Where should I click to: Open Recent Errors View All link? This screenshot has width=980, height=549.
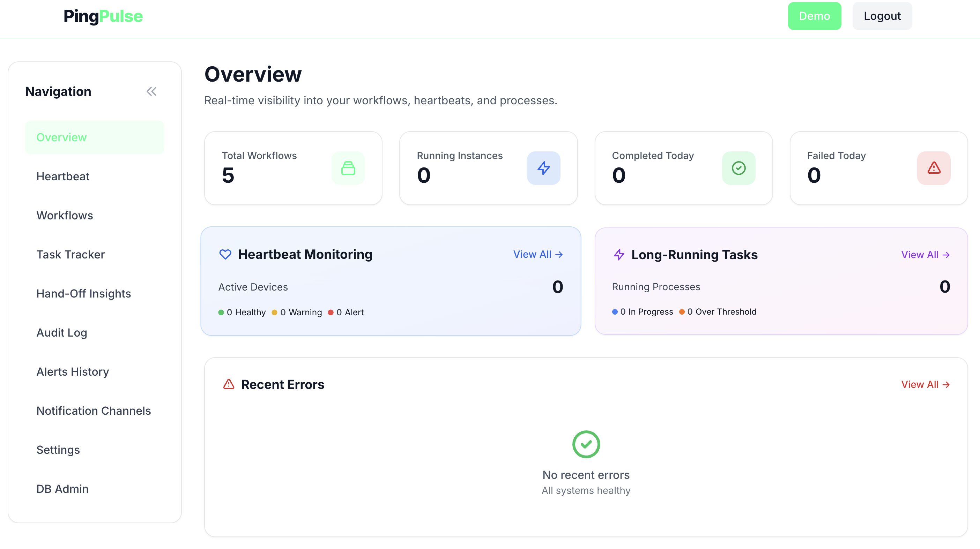925,384
